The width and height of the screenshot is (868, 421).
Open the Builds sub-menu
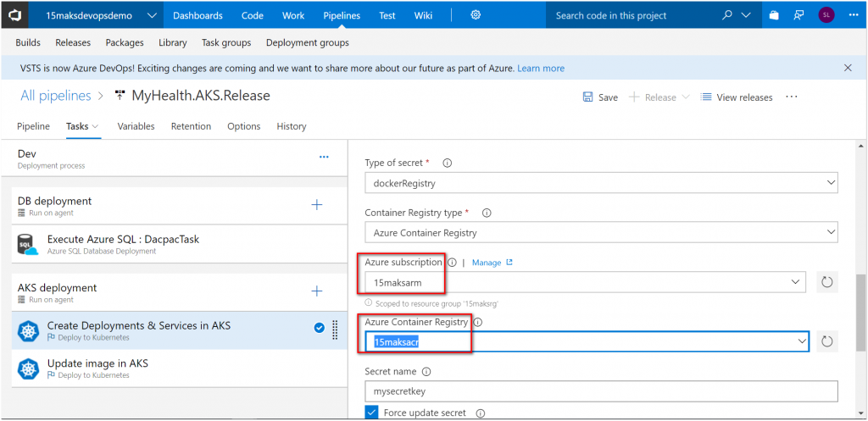coord(28,42)
